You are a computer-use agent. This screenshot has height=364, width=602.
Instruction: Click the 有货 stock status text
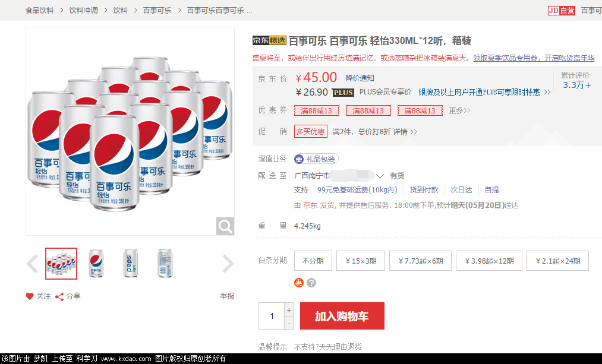pos(397,176)
